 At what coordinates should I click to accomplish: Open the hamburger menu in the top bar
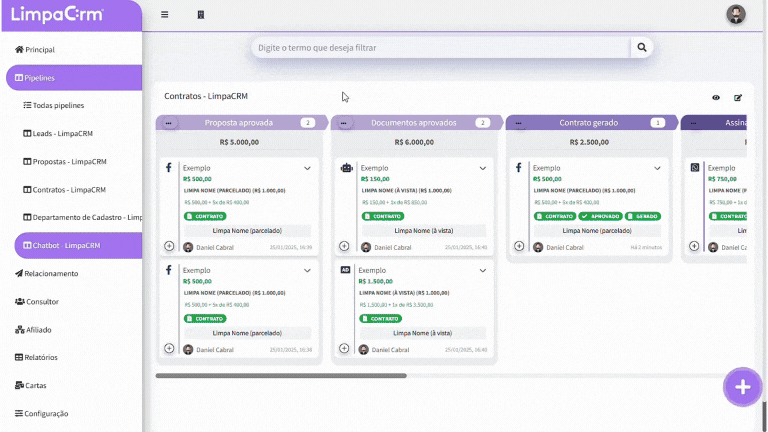pos(165,15)
